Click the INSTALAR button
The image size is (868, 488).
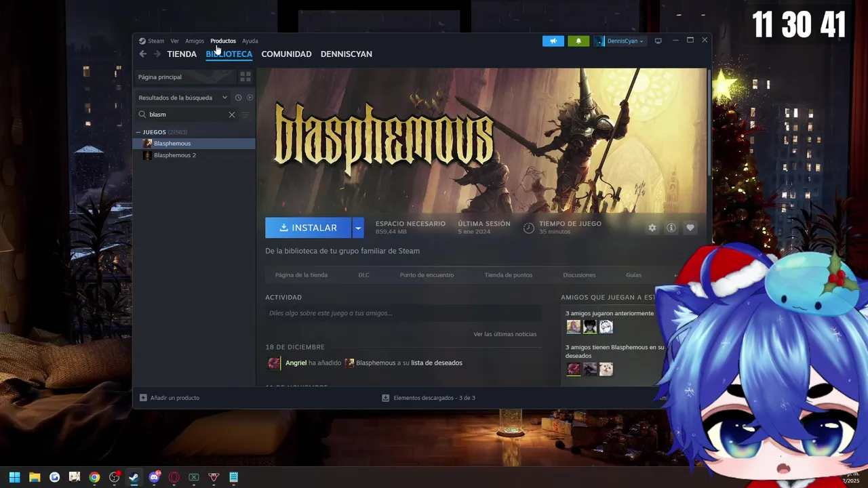point(309,228)
